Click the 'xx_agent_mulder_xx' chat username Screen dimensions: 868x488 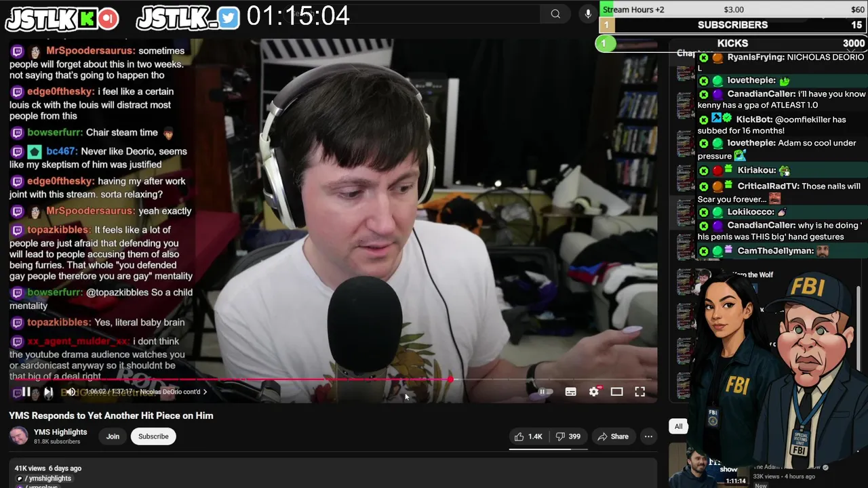click(77, 341)
